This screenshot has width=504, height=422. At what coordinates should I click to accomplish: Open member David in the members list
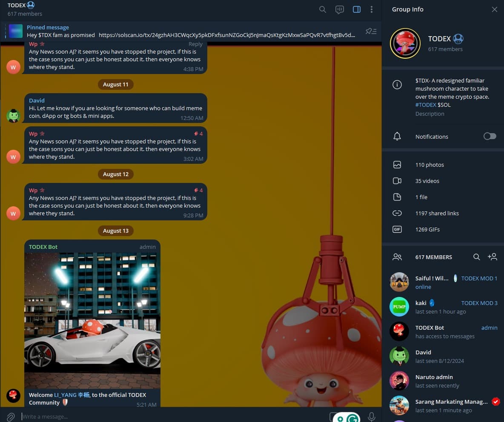pyautogui.click(x=443, y=356)
